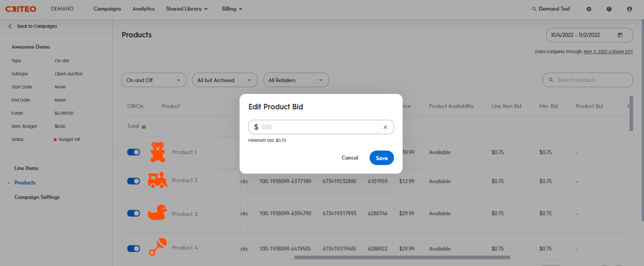Toggle Product 1 off
Image resolution: width=644 pixels, height=266 pixels.
134,152
